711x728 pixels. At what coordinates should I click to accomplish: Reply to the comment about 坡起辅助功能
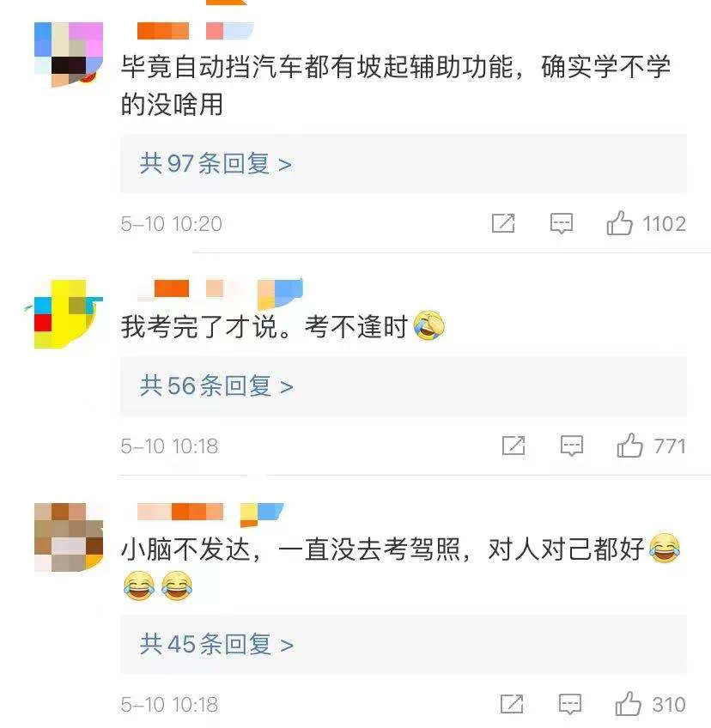pyautogui.click(x=562, y=223)
